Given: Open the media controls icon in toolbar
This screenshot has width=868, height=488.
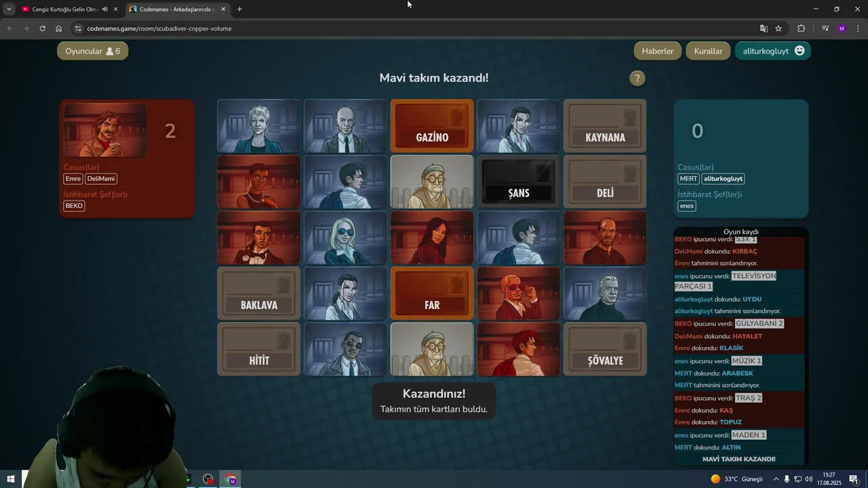Looking at the screenshot, I should [x=825, y=28].
